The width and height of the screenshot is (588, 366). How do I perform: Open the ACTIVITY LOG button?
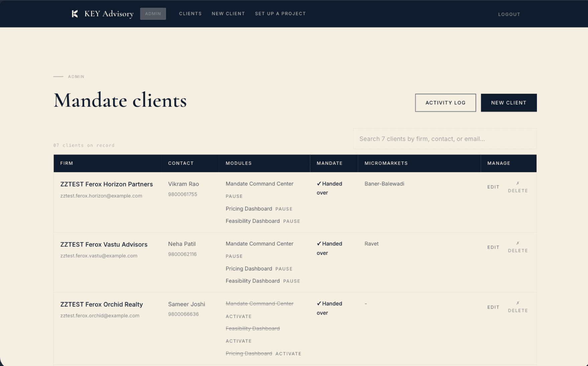coord(445,103)
